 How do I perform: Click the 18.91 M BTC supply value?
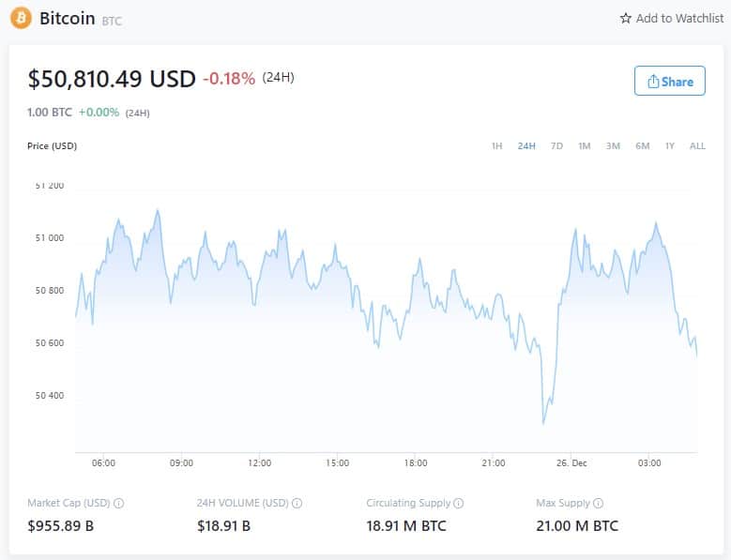point(406,526)
